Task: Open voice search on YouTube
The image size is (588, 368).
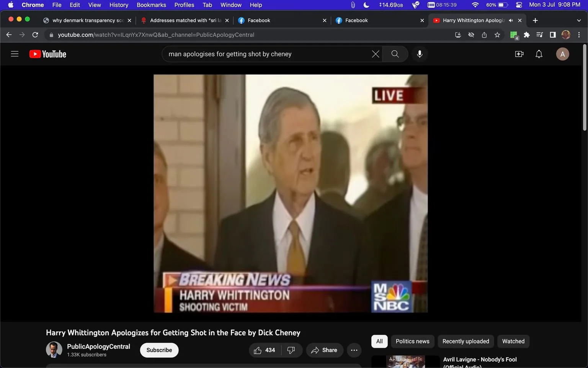Action: [420, 54]
